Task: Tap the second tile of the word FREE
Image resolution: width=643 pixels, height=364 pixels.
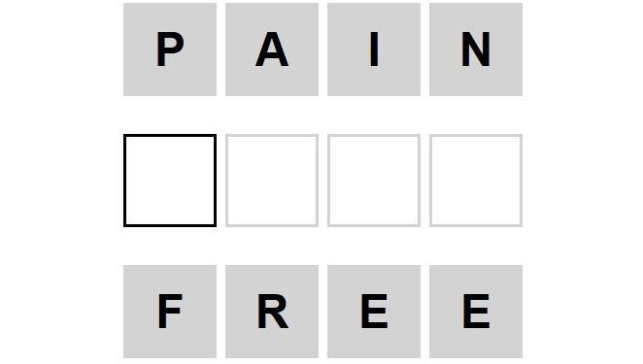Action: [272, 312]
